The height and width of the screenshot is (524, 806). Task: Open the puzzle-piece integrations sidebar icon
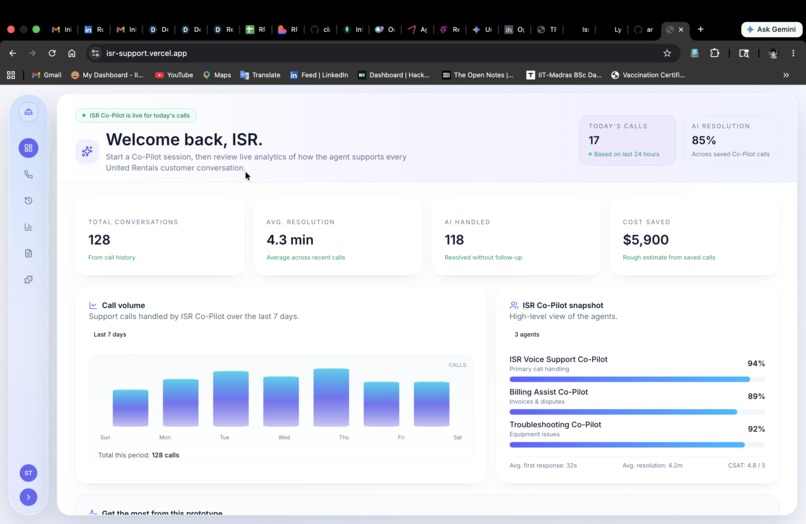28,279
